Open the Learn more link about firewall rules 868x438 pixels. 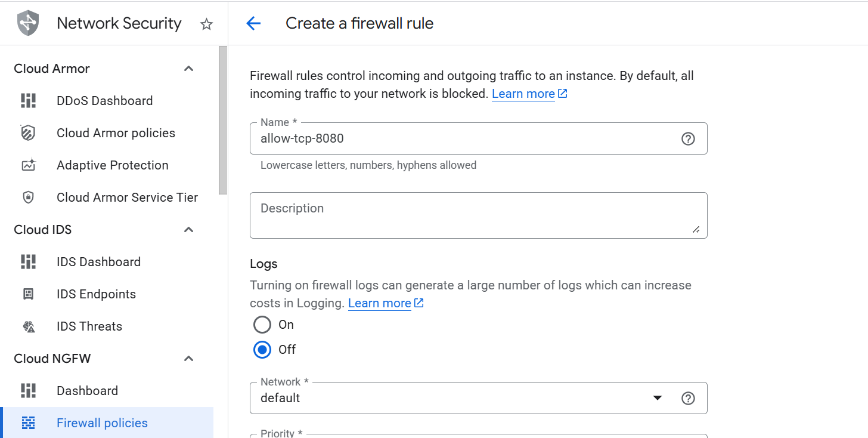(x=523, y=93)
